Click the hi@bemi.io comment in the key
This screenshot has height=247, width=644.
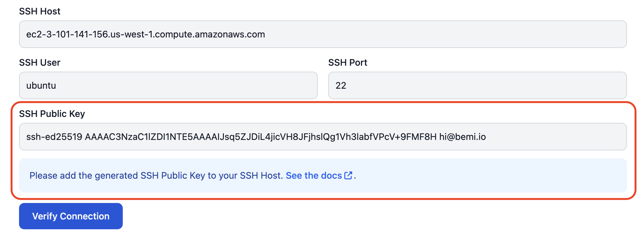[462, 137]
